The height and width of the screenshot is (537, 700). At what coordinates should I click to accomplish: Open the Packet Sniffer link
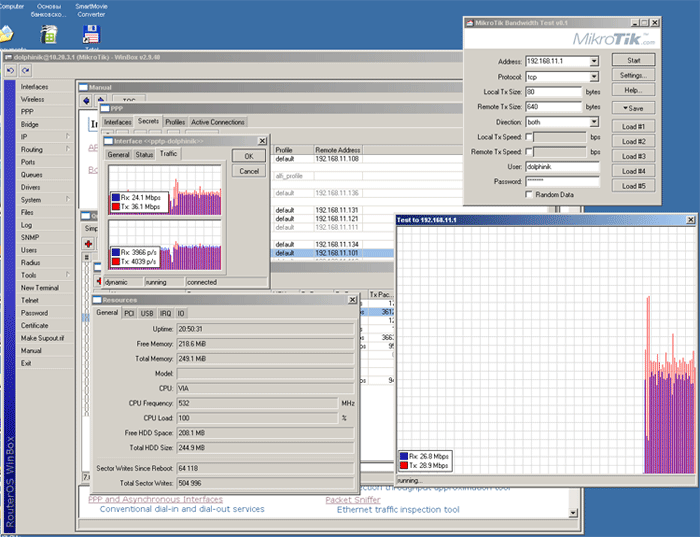(353, 500)
